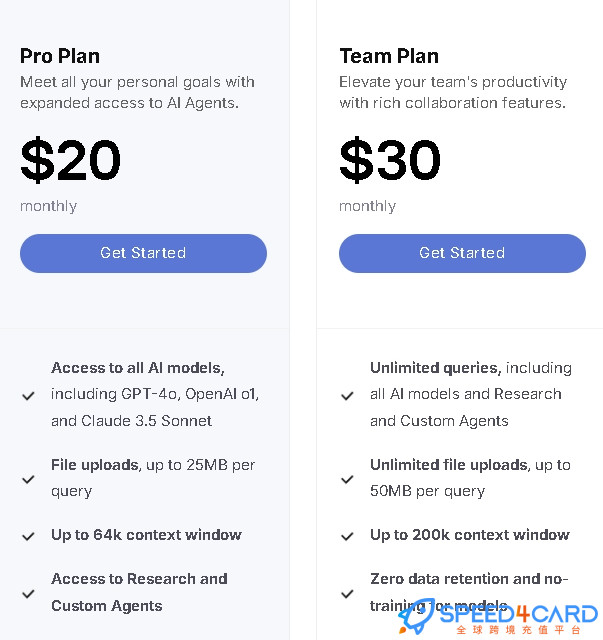Click monthly label under the $30 price
The height and width of the screenshot is (640, 603).
point(367,206)
